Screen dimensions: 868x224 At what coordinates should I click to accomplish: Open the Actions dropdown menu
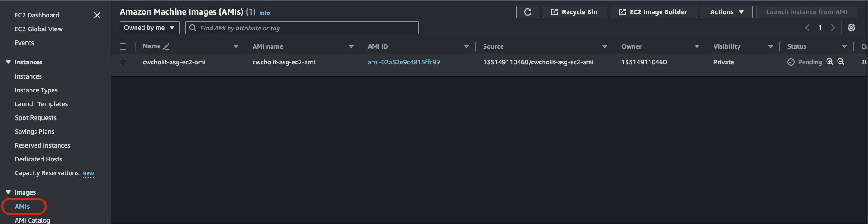click(x=726, y=12)
